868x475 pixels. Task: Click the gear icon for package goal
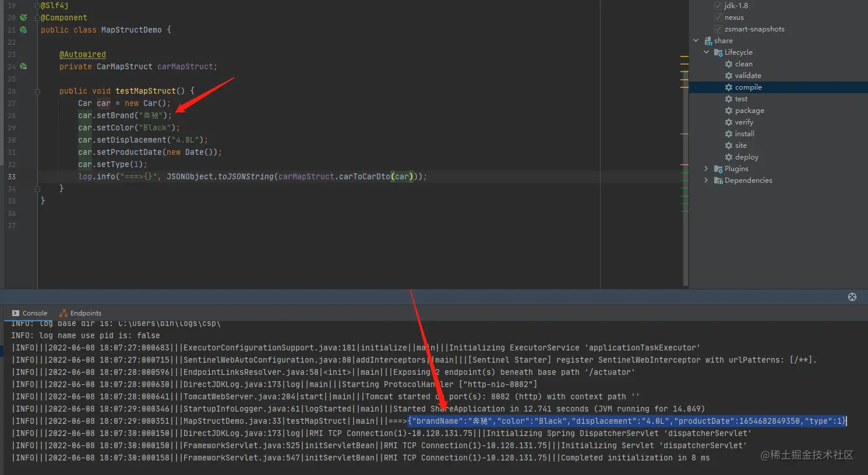point(729,111)
